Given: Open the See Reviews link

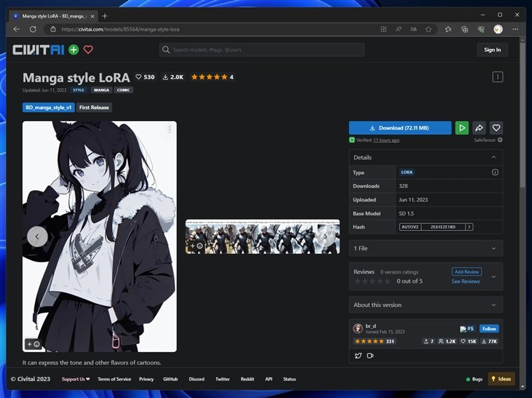Looking at the screenshot, I should [465, 281].
